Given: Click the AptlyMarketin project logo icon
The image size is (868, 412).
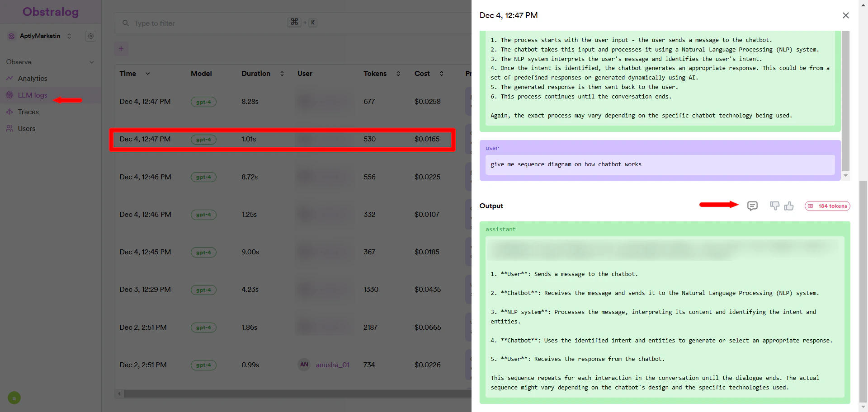Looking at the screenshot, I should point(12,36).
